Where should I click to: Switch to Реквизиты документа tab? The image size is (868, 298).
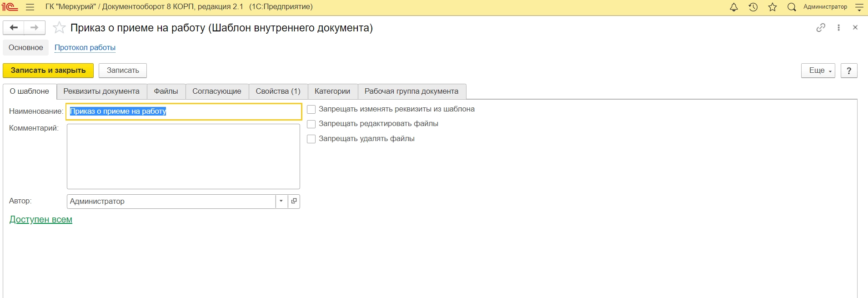coord(101,91)
